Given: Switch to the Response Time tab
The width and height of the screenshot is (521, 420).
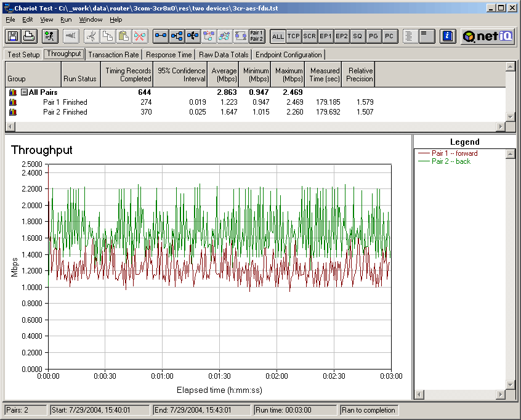Looking at the screenshot, I should (169, 55).
